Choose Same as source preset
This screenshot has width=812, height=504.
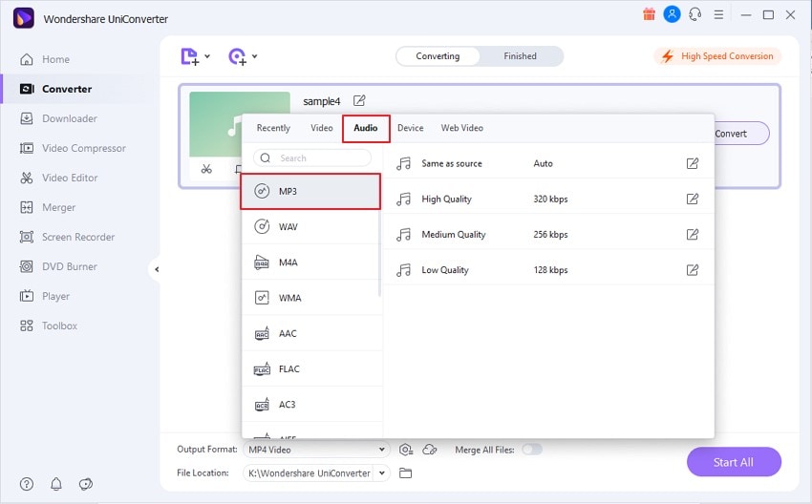(548, 163)
